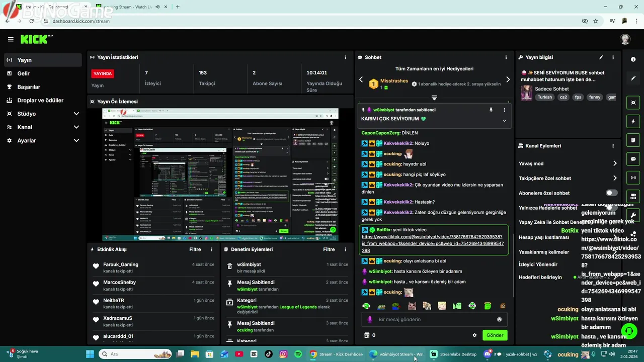Viewport: 644px width, 362px height.
Task: Toggle the chat bubble widget icon
Action: [x=633, y=159]
